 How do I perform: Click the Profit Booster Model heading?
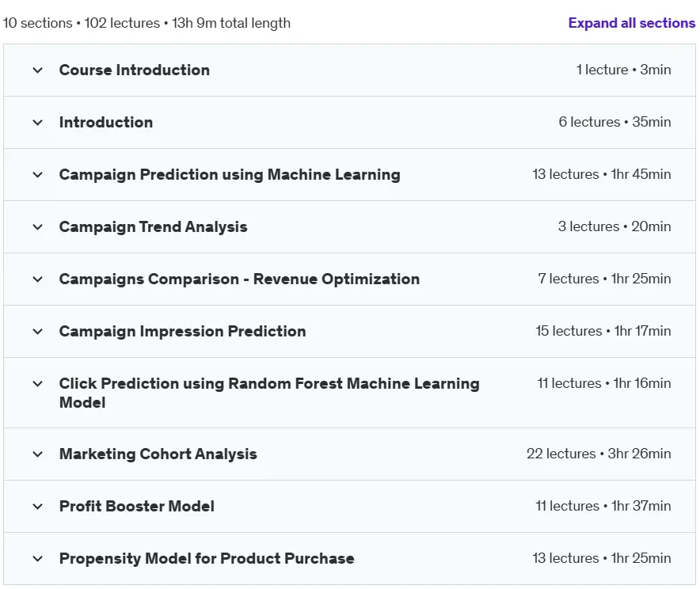[x=137, y=506]
